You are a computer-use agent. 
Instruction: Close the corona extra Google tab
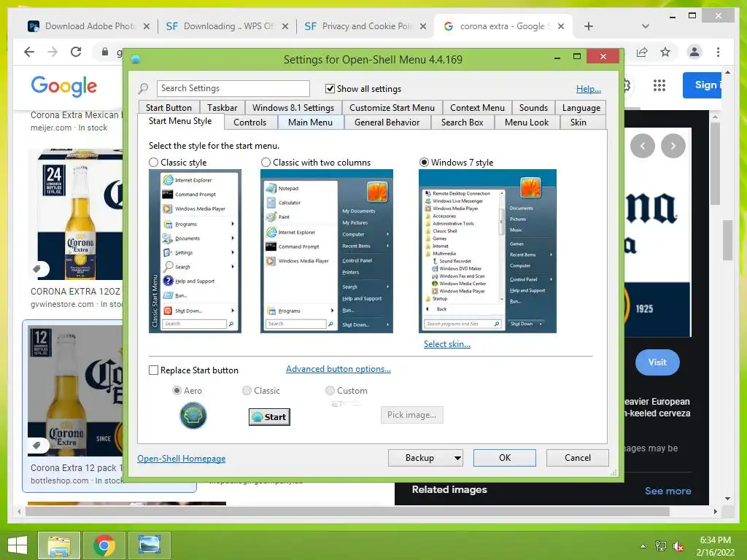[x=561, y=27]
